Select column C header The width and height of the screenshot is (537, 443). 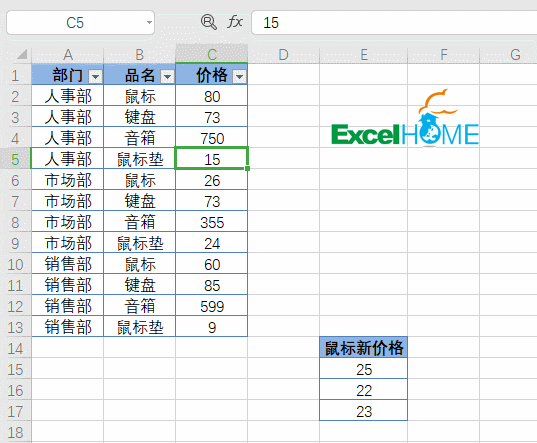point(212,54)
